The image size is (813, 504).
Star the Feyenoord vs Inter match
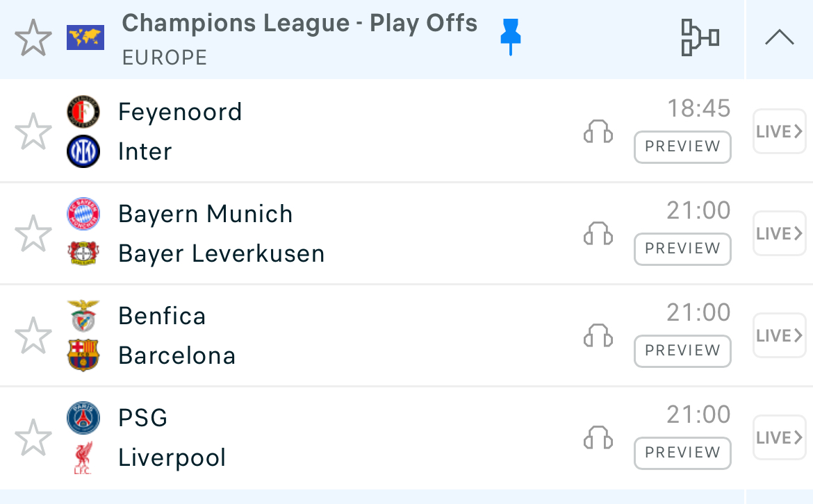point(33,131)
